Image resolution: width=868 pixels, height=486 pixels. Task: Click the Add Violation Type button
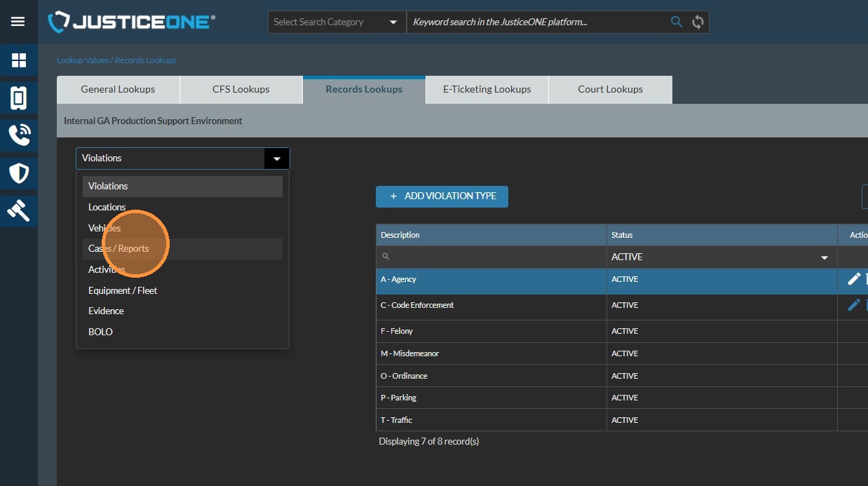click(442, 196)
